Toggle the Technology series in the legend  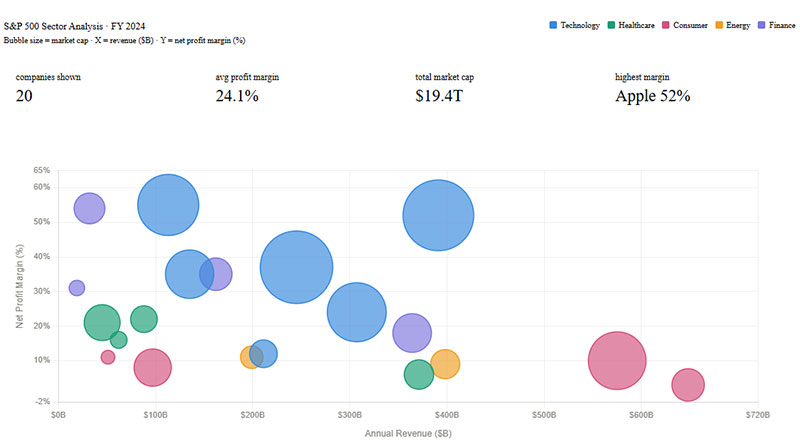pyautogui.click(x=581, y=24)
